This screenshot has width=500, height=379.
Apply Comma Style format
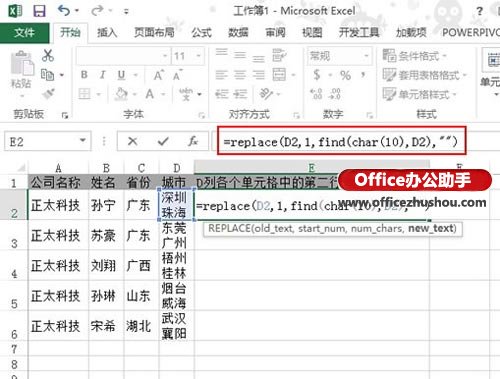point(363,75)
